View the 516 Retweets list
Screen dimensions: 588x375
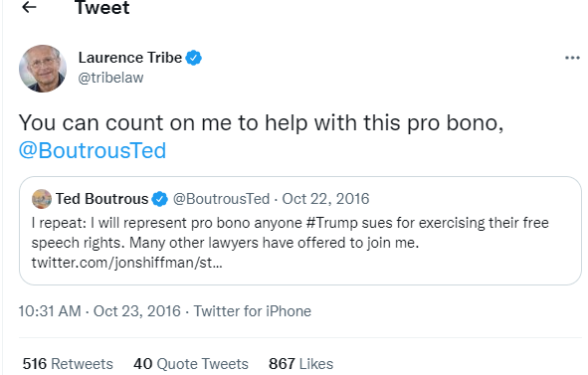(68, 364)
